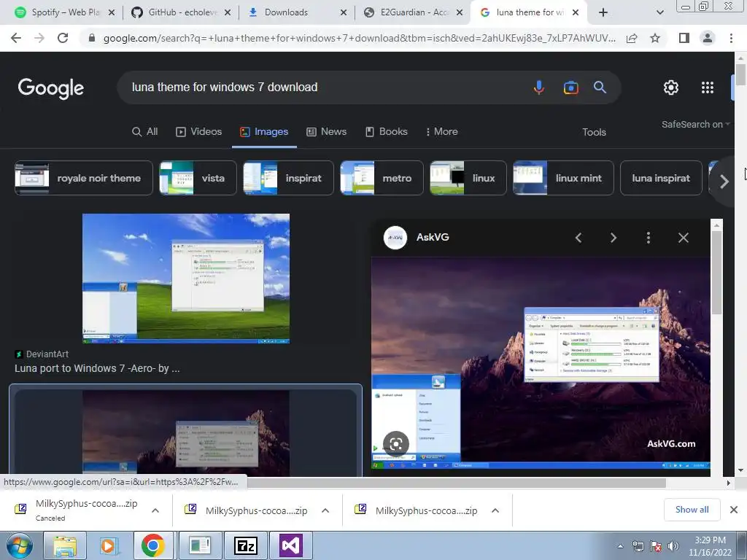This screenshot has height=560, width=747.
Task: Advance the suggestion chips with right arrow
Action: [724, 182]
